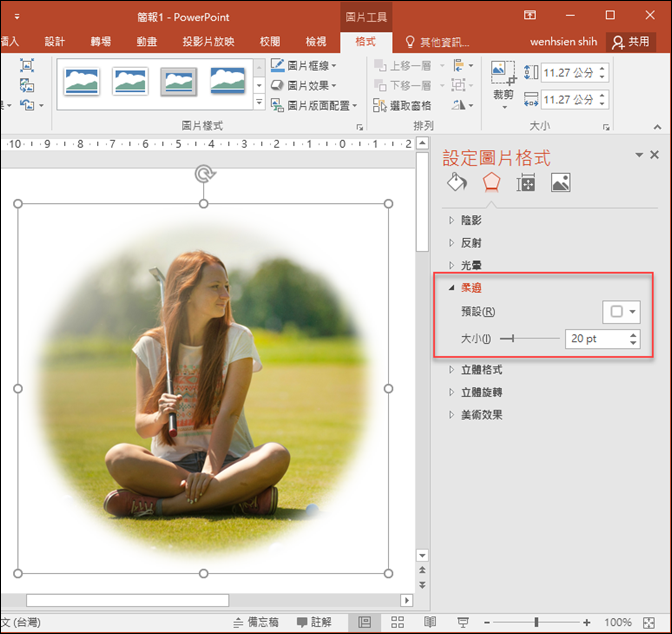Open Size & Properties pane icon
Viewport: 672px width, 634px height.
525,183
